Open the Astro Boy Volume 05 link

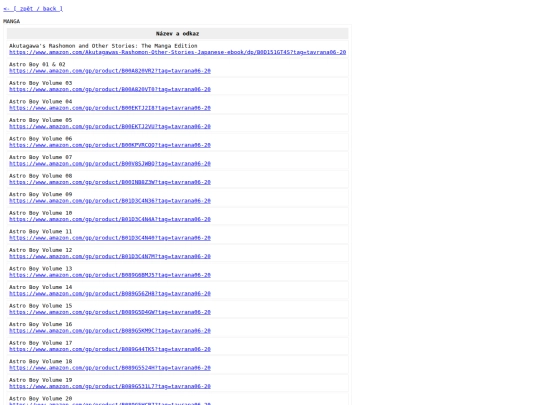(x=110, y=126)
